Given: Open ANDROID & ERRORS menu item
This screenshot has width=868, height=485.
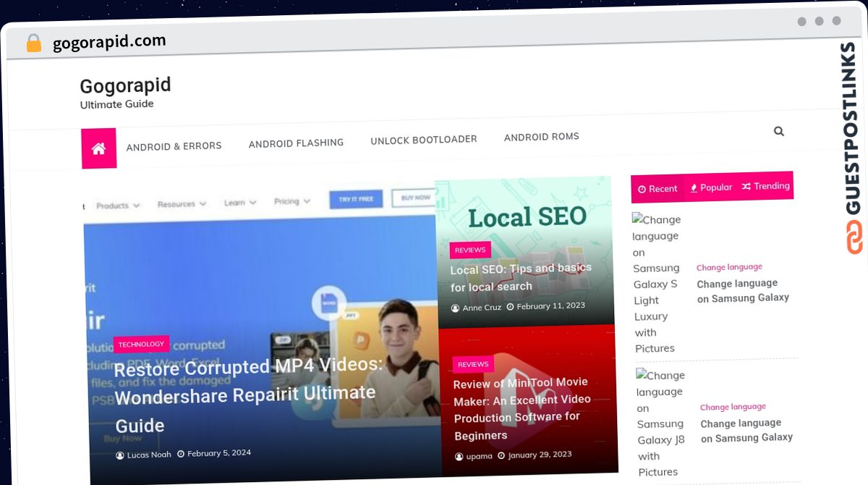Looking at the screenshot, I should [174, 146].
